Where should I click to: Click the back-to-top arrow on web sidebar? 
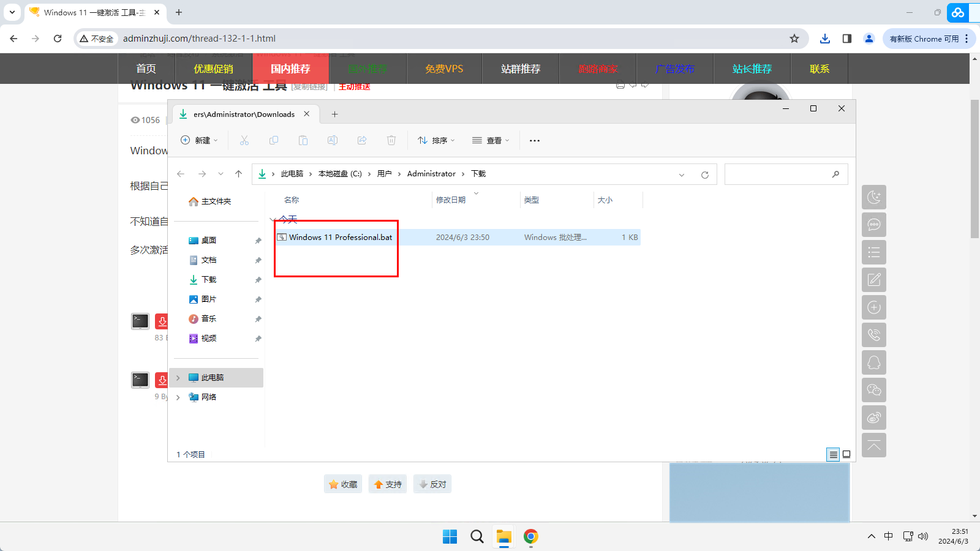click(874, 445)
